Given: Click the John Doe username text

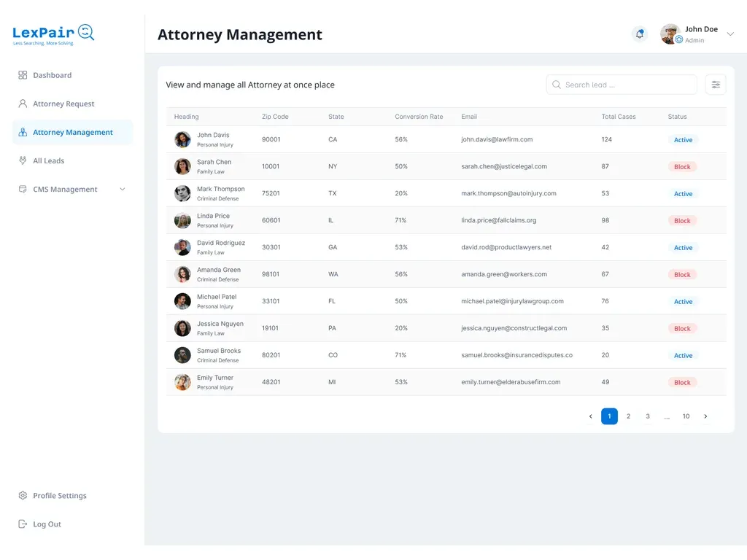Looking at the screenshot, I should (701, 29).
